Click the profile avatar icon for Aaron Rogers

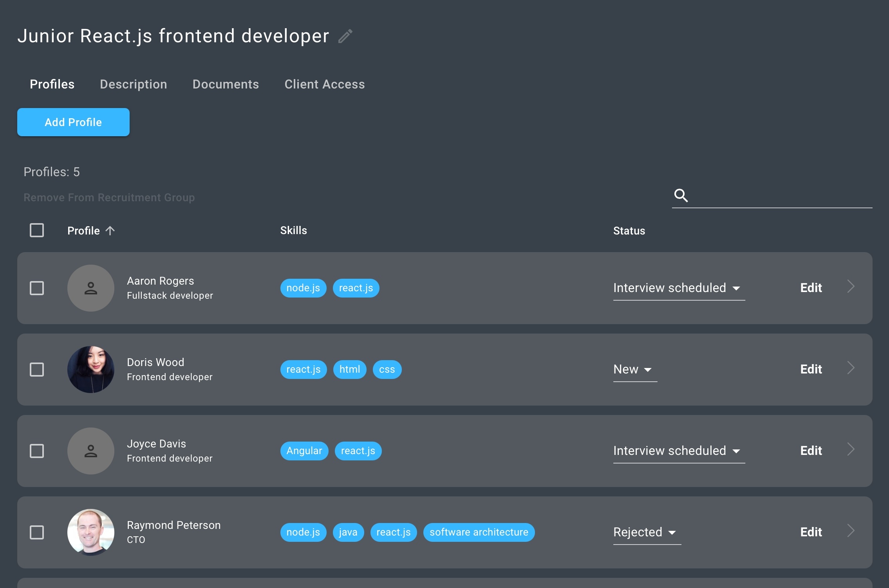click(90, 287)
